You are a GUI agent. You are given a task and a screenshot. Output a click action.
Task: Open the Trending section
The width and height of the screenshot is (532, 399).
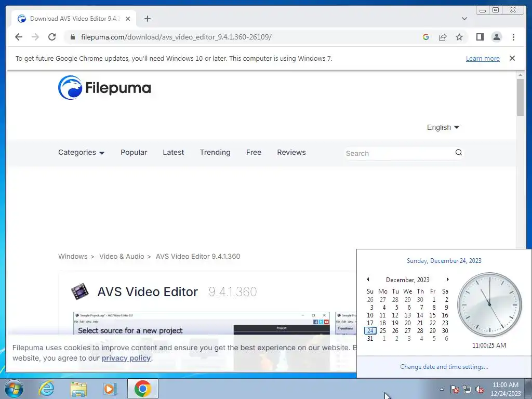[215, 152]
